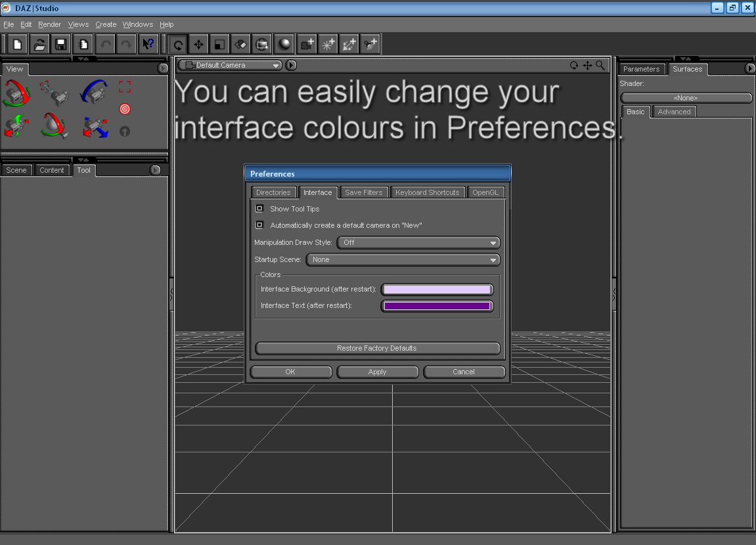Open the Manipulation Draw Style dropdown
The width and height of the screenshot is (756, 545).
point(418,243)
